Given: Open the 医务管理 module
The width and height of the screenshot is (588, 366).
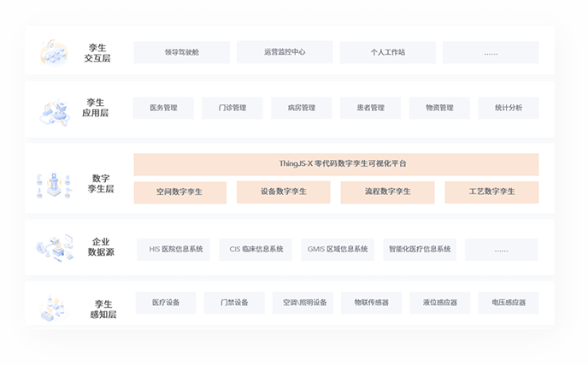Looking at the screenshot, I should (163, 108).
